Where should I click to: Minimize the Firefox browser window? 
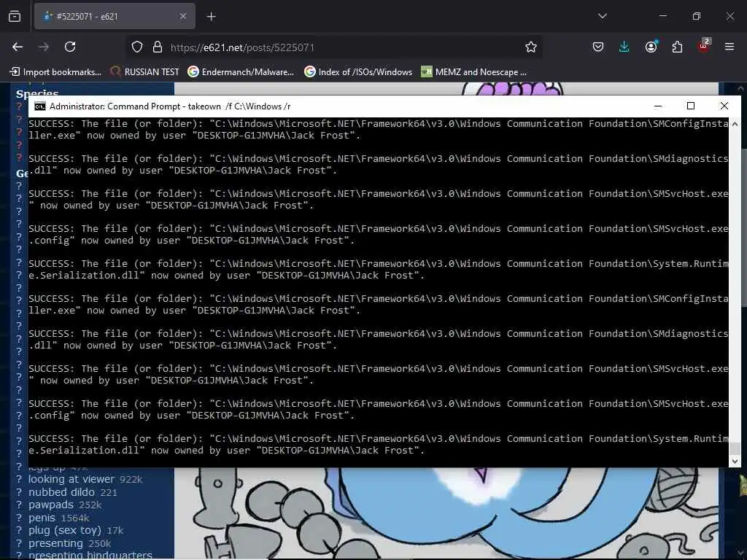(663, 16)
